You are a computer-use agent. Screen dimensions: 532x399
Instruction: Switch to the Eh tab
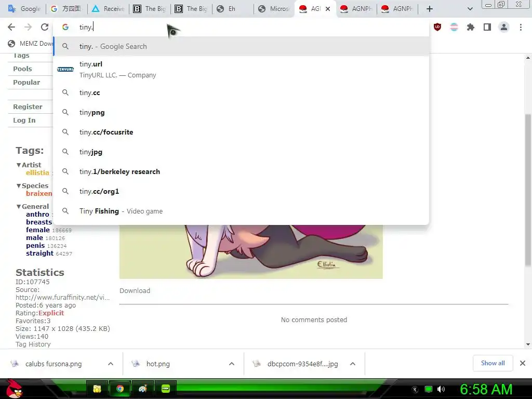pyautogui.click(x=233, y=9)
